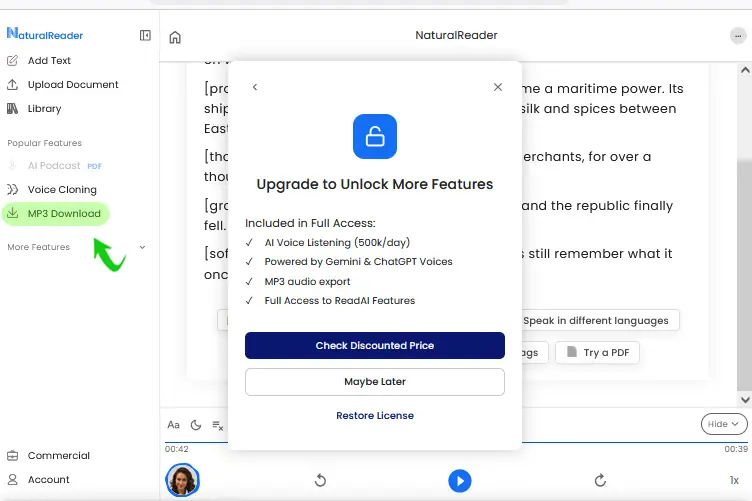Click the MP3 audio export text
The width and height of the screenshot is (752, 501).
coord(307,281)
